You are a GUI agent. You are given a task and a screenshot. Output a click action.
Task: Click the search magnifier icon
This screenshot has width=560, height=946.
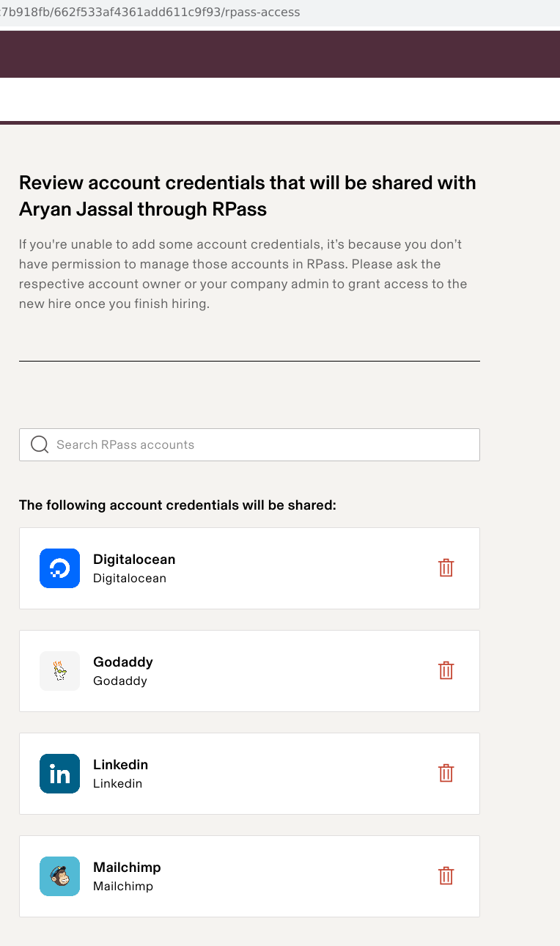[x=40, y=444]
